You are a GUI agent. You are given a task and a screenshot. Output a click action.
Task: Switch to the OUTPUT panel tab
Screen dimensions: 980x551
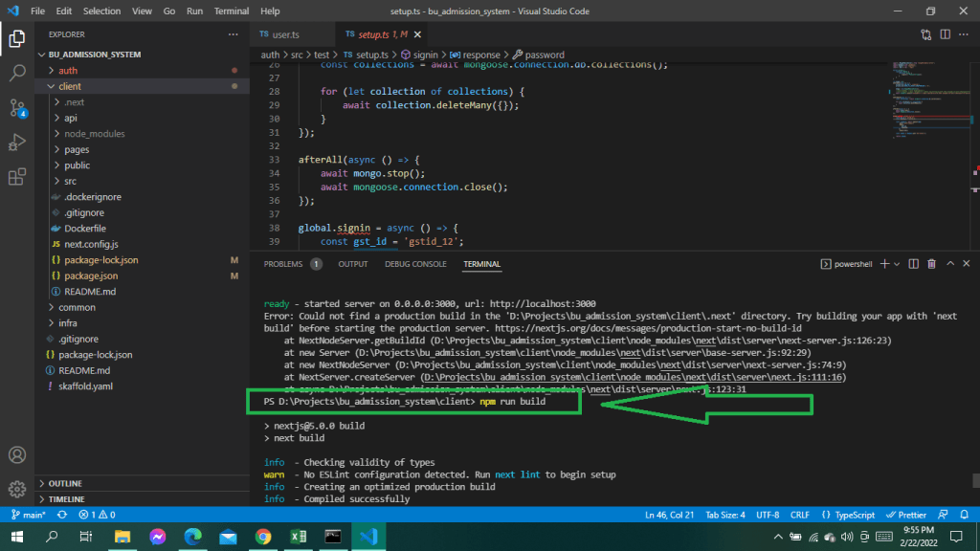pos(353,264)
